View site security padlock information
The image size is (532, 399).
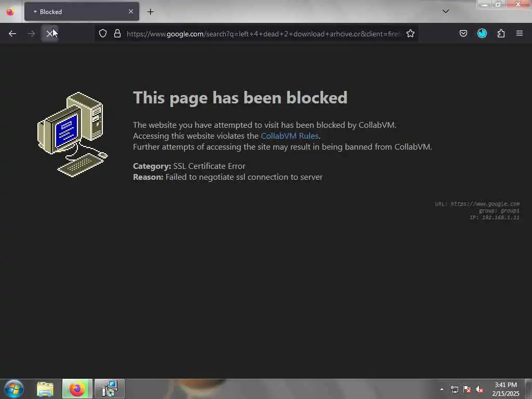(x=117, y=33)
